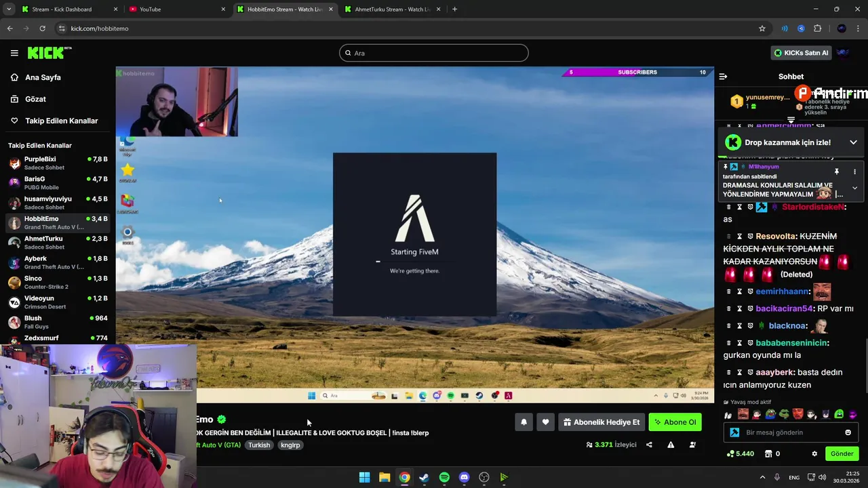Click timeout hourglass icon next to aaayberk

(x=739, y=372)
